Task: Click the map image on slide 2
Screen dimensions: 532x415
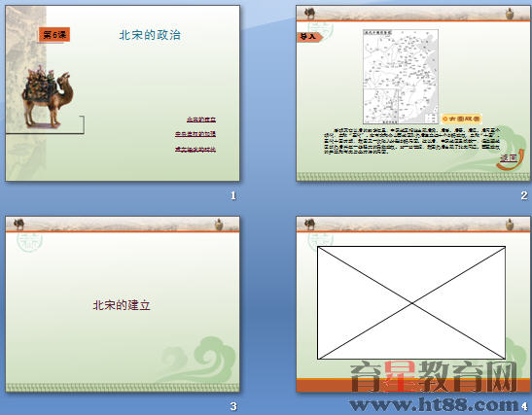Action: pos(401,77)
